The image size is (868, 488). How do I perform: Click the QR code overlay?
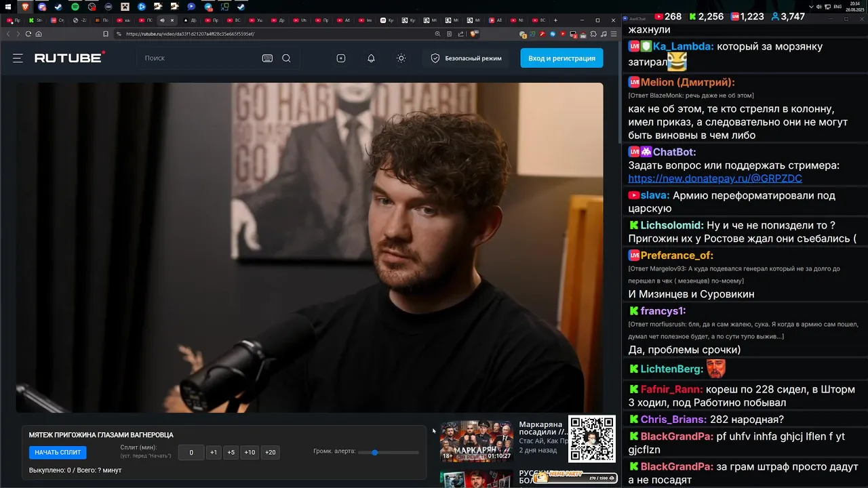(592, 439)
